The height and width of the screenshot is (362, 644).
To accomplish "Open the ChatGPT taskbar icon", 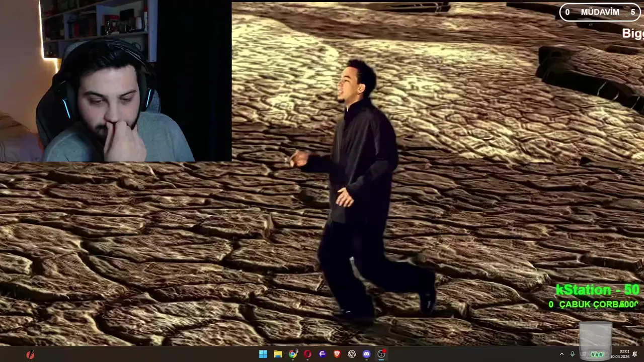I will coord(352,354).
